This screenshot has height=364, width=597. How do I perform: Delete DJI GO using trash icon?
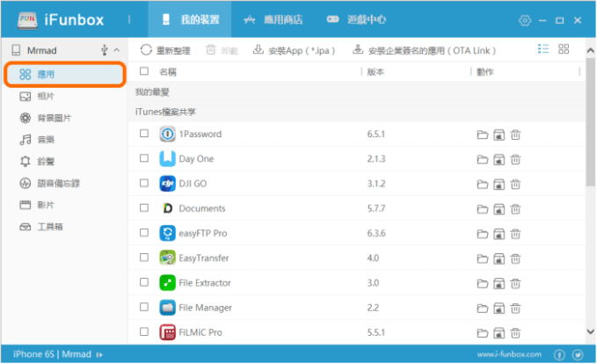(x=515, y=185)
